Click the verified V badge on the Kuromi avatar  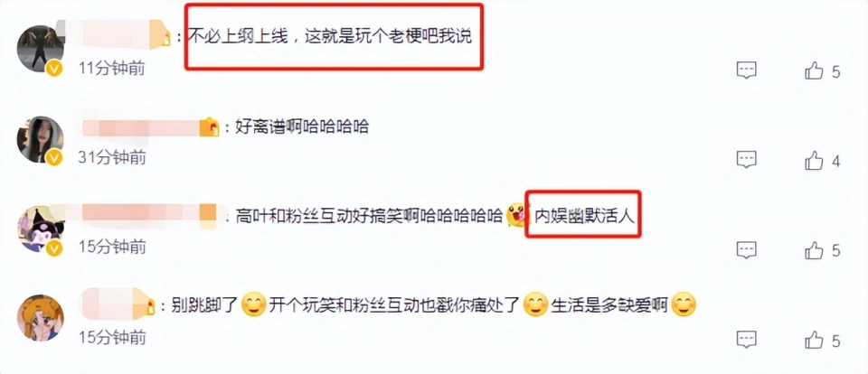tap(53, 248)
